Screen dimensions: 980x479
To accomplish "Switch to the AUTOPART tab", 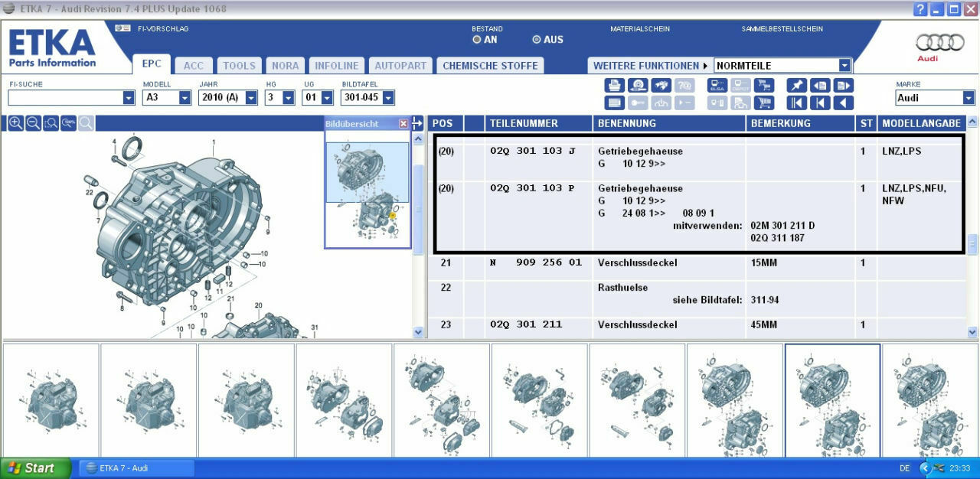I will (x=400, y=66).
